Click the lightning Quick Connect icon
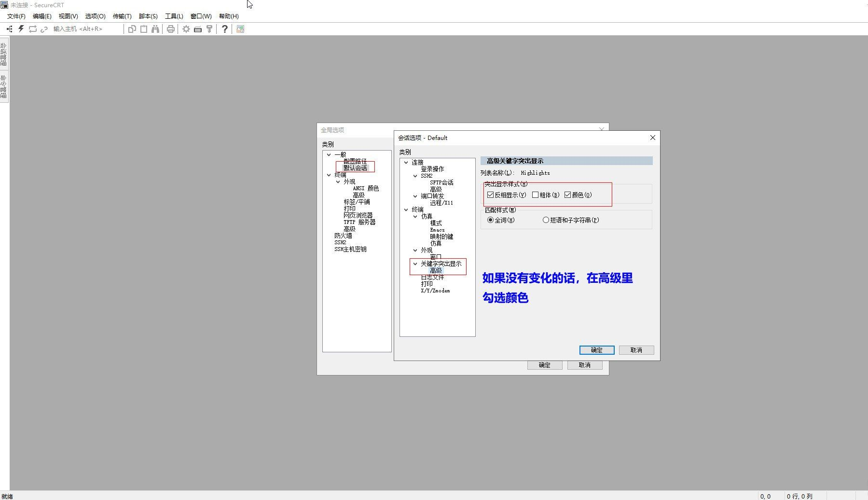The height and width of the screenshot is (500, 868). [21, 29]
